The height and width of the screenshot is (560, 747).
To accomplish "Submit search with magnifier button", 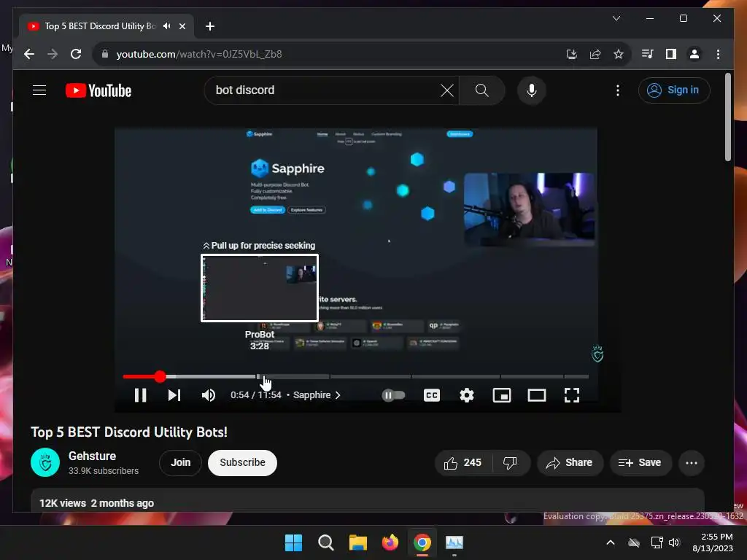I will coord(482,90).
